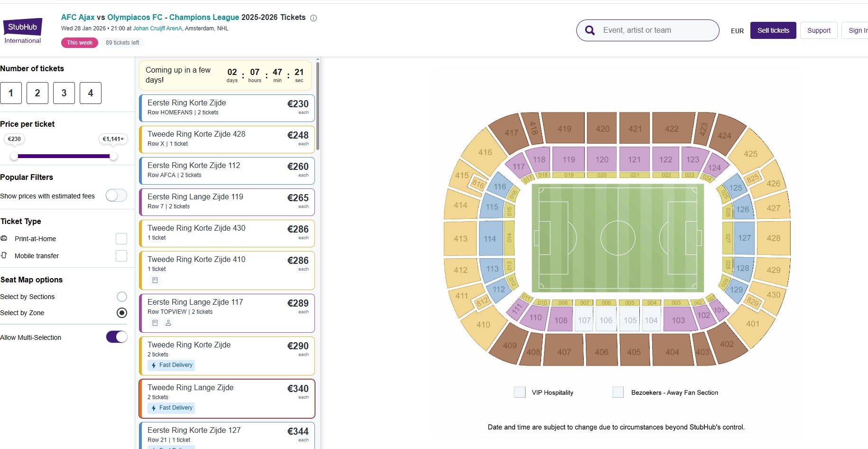The height and width of the screenshot is (449, 868).
Task: Click the Mobile transfer phone icon
Action: 4,255
